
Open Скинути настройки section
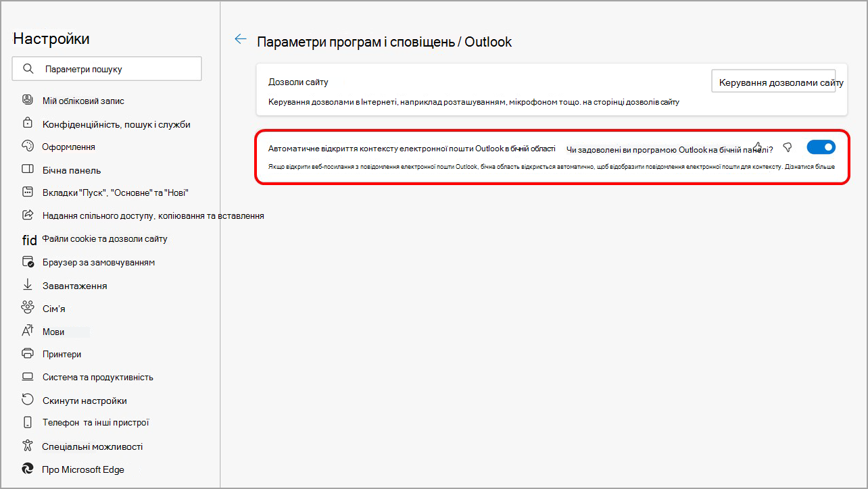[85, 401]
